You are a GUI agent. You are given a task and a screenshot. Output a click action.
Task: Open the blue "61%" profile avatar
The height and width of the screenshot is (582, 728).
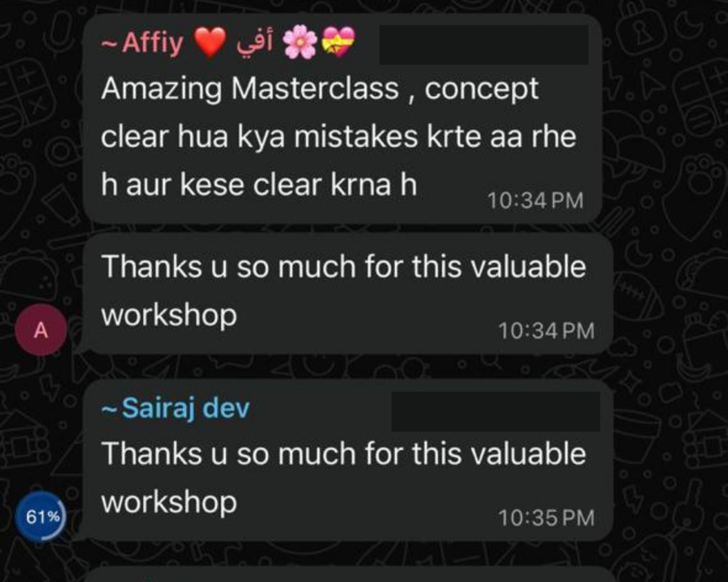(41, 516)
